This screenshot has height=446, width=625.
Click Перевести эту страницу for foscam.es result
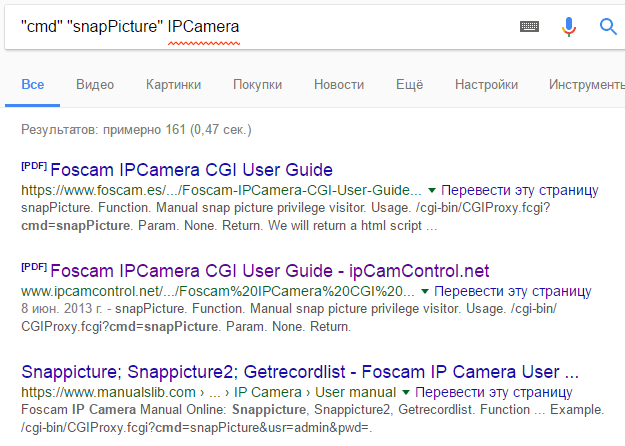coord(519,190)
